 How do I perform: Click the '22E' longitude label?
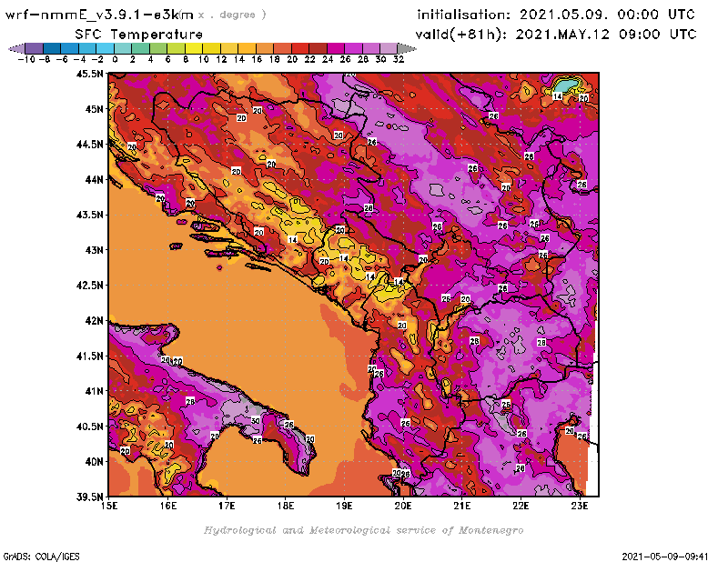coord(521,506)
